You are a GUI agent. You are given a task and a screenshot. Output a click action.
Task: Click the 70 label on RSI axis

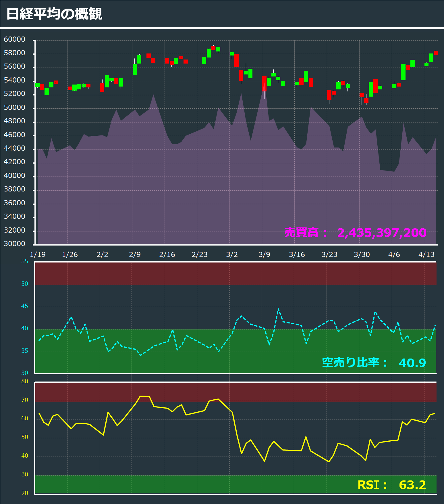pyautogui.click(x=25, y=400)
